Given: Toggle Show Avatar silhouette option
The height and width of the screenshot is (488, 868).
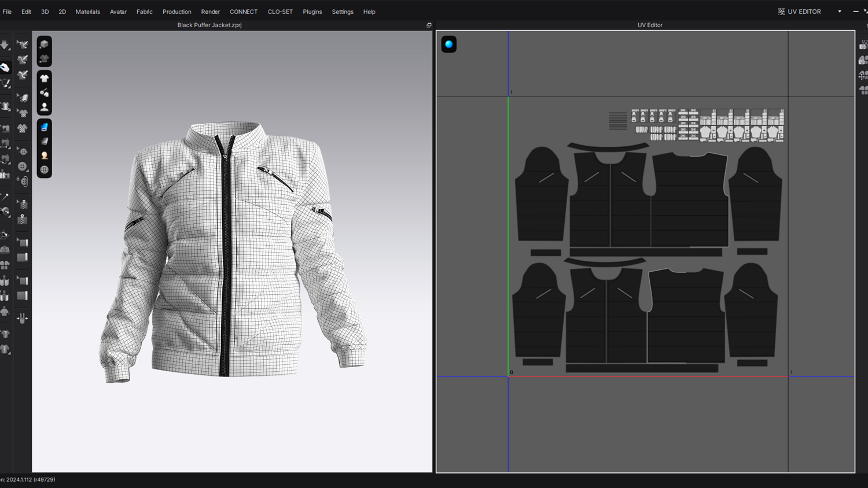Looking at the screenshot, I should (x=45, y=107).
